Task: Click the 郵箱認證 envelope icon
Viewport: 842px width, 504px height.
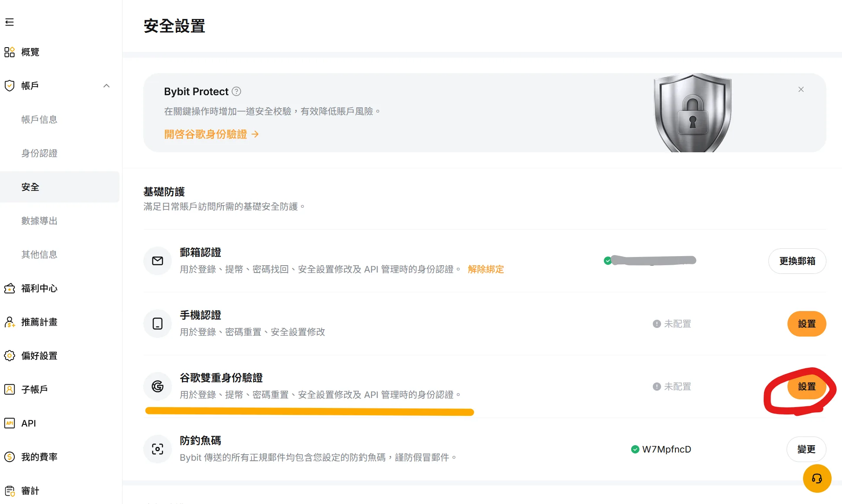Action: pyautogui.click(x=158, y=261)
